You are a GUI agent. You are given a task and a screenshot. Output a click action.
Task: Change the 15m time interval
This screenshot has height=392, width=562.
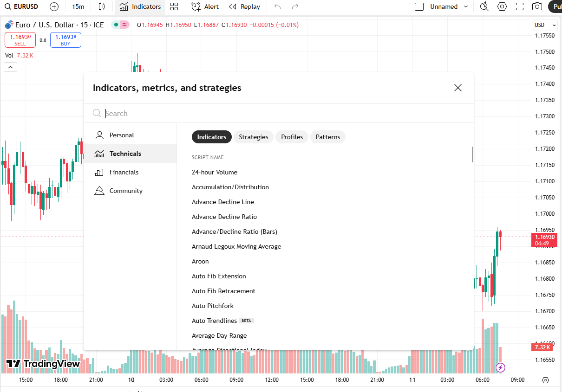pyautogui.click(x=78, y=7)
